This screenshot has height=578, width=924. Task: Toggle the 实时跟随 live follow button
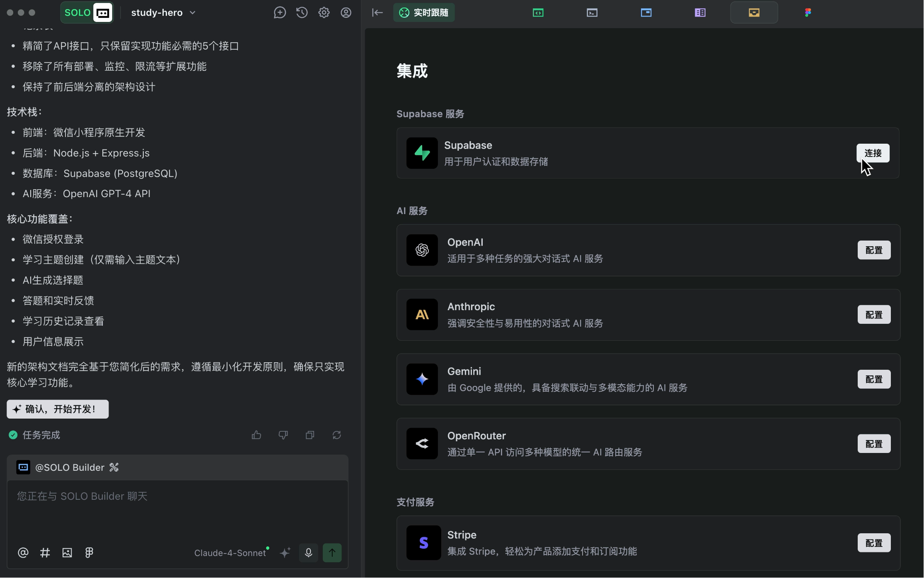click(423, 12)
